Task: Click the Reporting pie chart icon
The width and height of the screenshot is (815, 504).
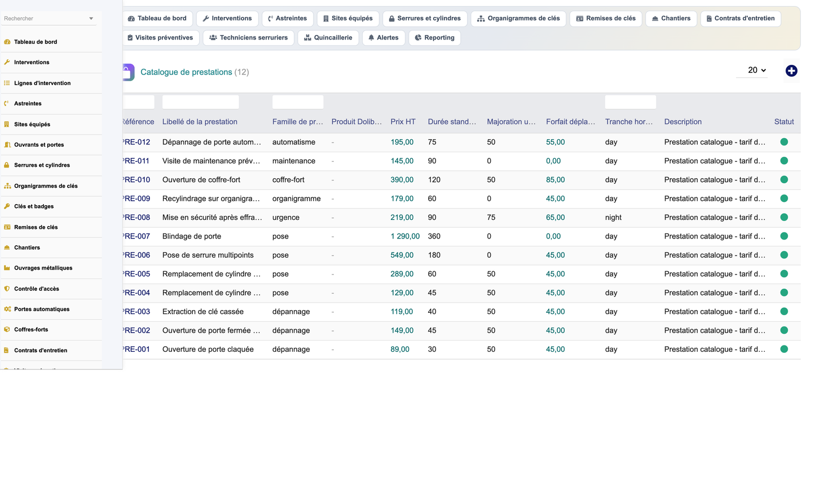Action: click(418, 38)
